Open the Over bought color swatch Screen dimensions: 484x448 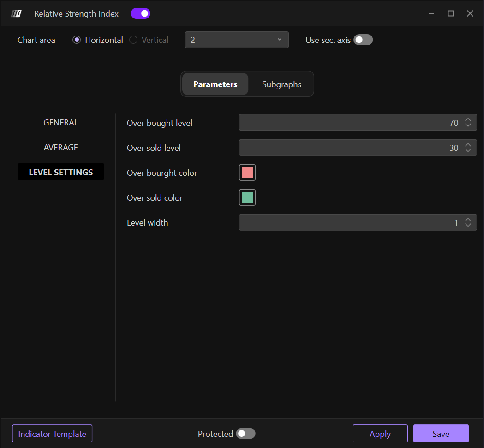tap(247, 173)
